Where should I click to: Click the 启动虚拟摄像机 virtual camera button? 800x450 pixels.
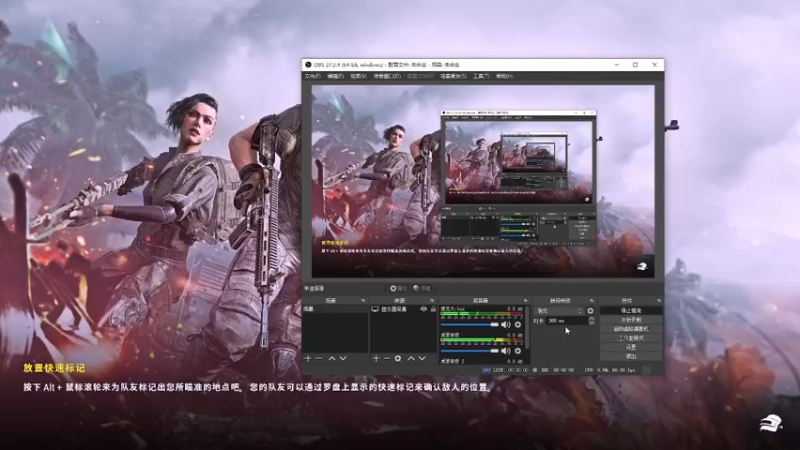pos(631,329)
